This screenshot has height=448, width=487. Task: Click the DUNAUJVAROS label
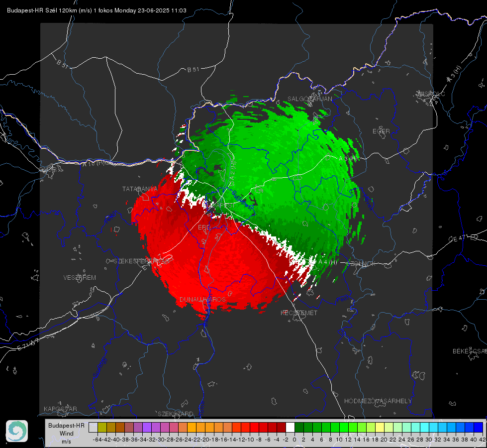[x=202, y=299]
